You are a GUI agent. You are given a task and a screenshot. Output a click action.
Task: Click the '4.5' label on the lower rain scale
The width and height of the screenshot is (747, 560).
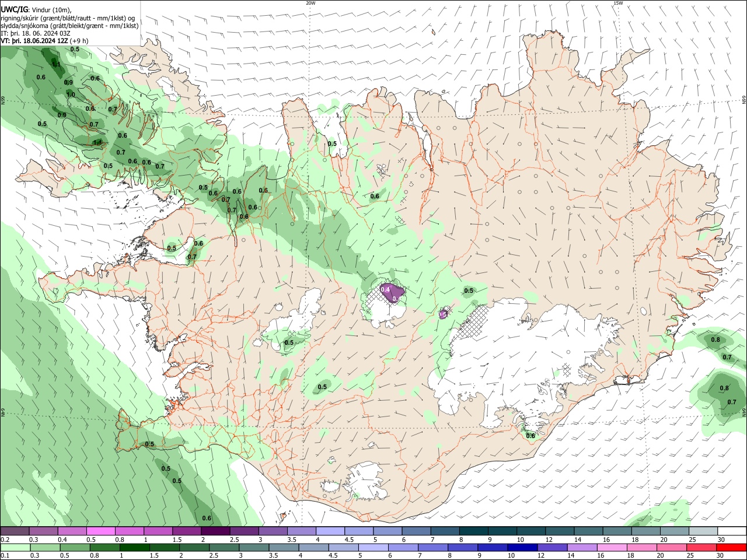[333, 556]
